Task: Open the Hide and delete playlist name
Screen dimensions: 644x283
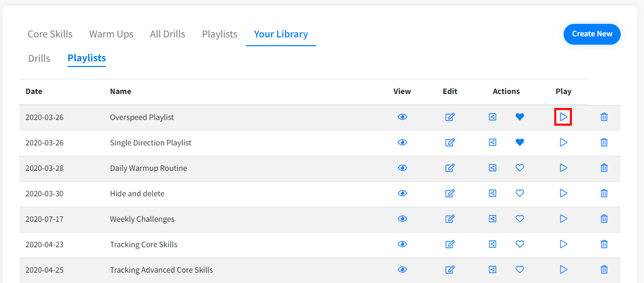Action: [137, 194]
